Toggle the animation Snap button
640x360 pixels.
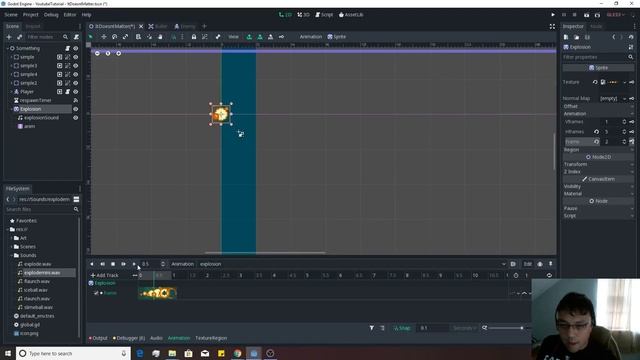(x=402, y=328)
